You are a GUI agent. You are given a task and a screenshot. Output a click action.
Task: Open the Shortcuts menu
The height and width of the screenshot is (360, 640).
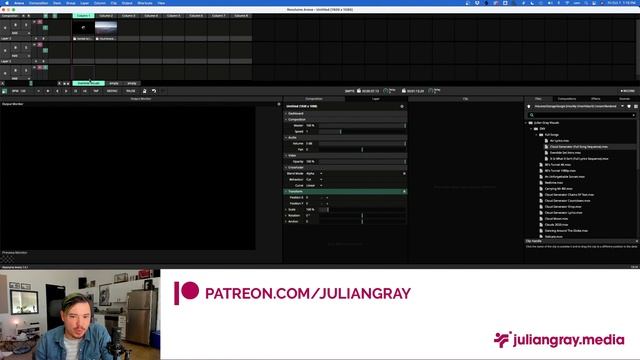pyautogui.click(x=145, y=3)
